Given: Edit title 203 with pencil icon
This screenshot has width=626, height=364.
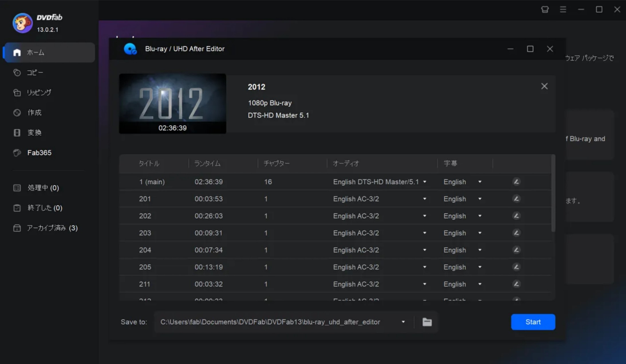Looking at the screenshot, I should tap(516, 233).
